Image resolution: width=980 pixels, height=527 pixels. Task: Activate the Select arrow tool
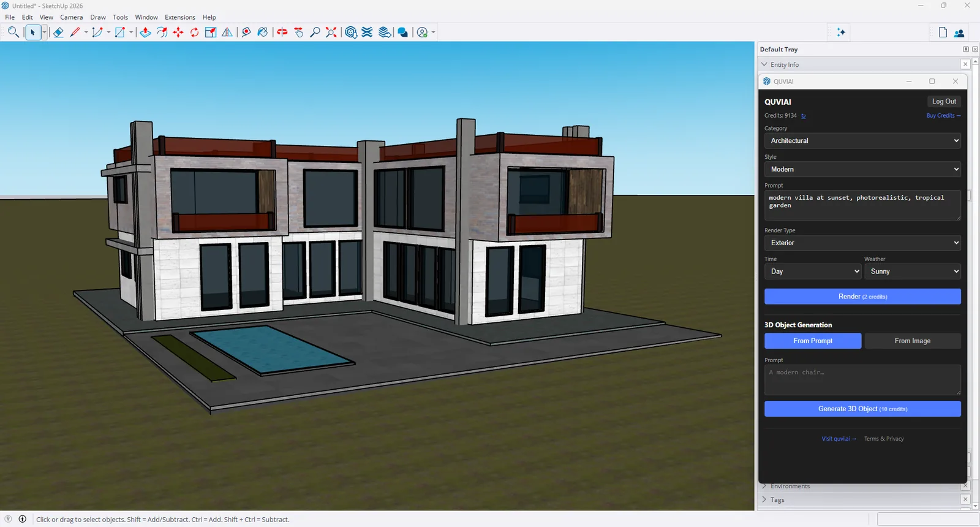[x=33, y=32]
